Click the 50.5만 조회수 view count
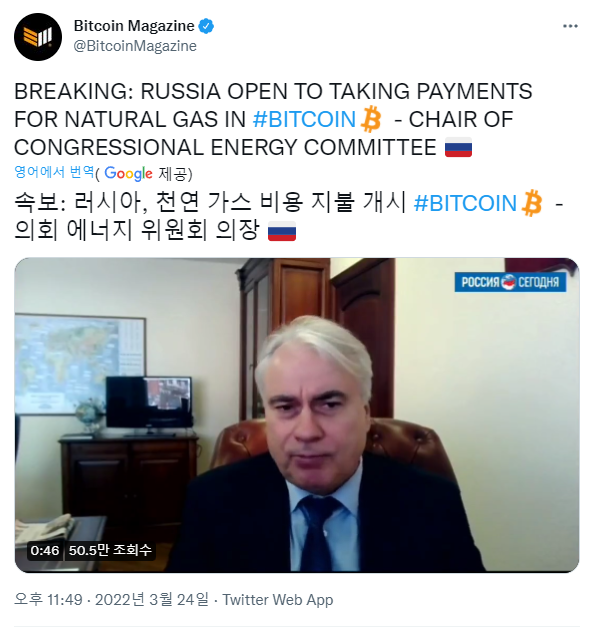The width and height of the screenshot is (595, 628). point(110,550)
